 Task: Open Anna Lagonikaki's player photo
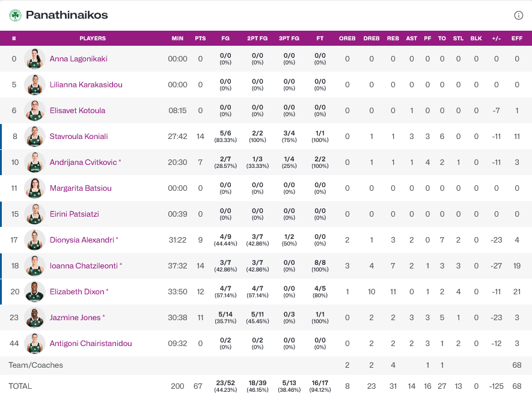pyautogui.click(x=35, y=59)
